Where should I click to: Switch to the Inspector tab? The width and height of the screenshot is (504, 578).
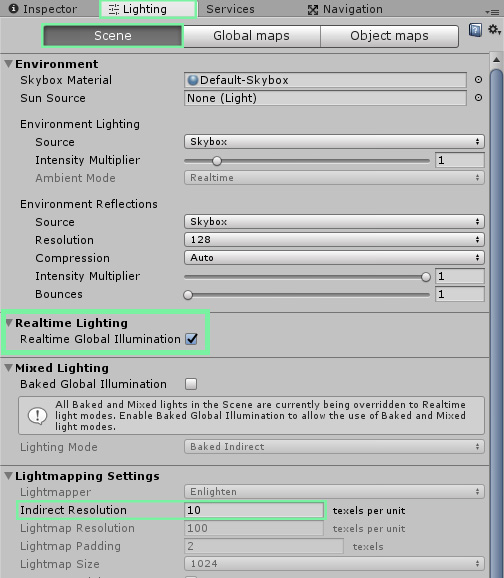(43, 9)
